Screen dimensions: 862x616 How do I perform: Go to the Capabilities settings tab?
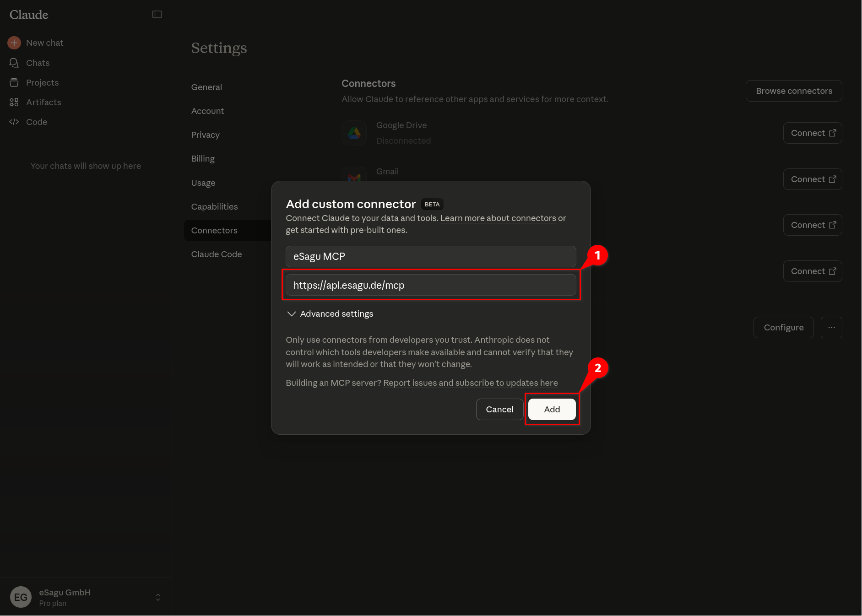pyautogui.click(x=214, y=206)
